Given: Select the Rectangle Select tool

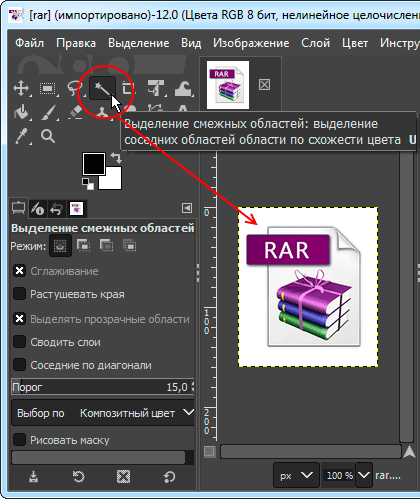Looking at the screenshot, I should [48, 88].
